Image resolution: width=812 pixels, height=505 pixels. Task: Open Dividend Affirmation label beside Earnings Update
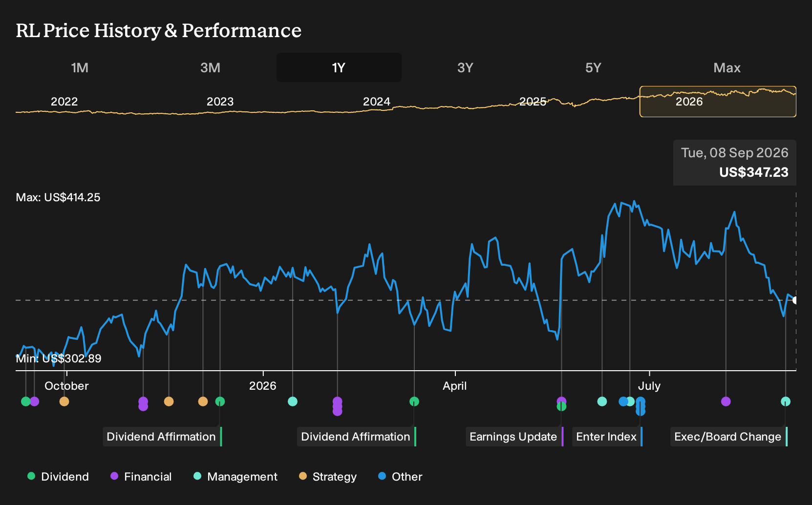(357, 437)
